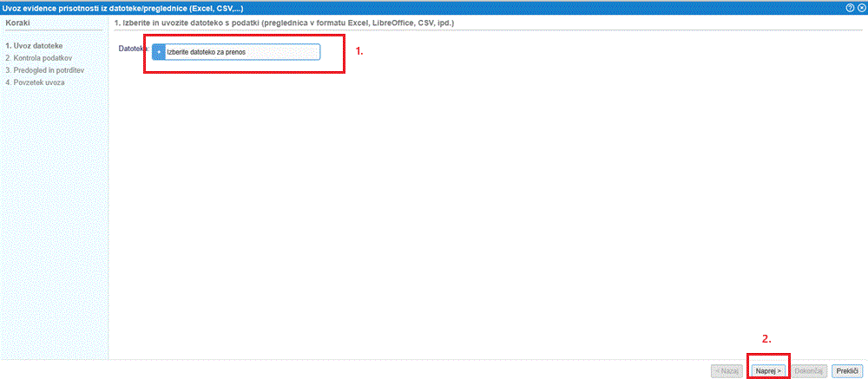Cancel import with Prekliči button
The image size is (868, 379).
pos(846,370)
